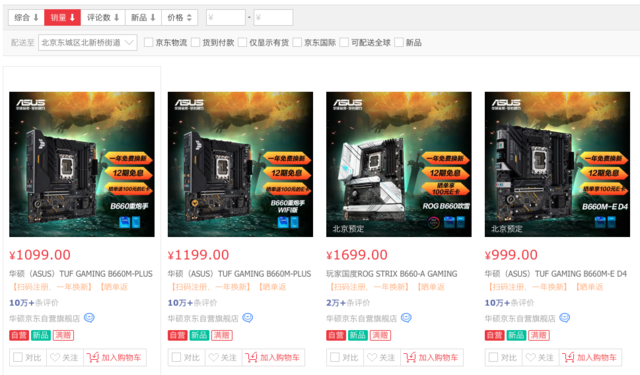Click the chat icon beside first product's store name
This screenshot has height=375, width=640.
point(89,317)
